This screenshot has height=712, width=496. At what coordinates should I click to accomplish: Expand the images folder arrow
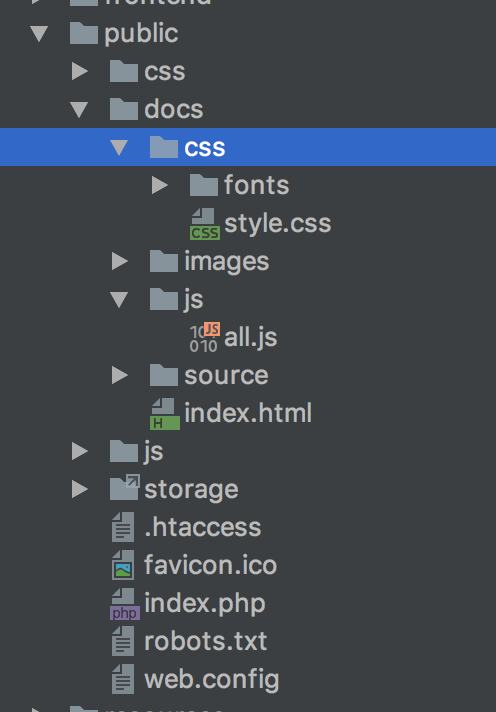[x=119, y=262]
